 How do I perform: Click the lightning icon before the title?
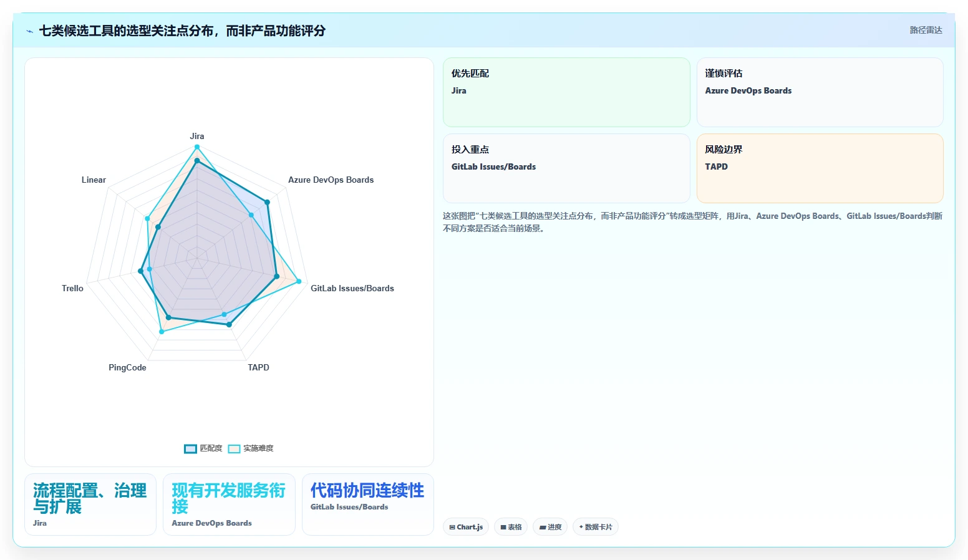pyautogui.click(x=29, y=31)
